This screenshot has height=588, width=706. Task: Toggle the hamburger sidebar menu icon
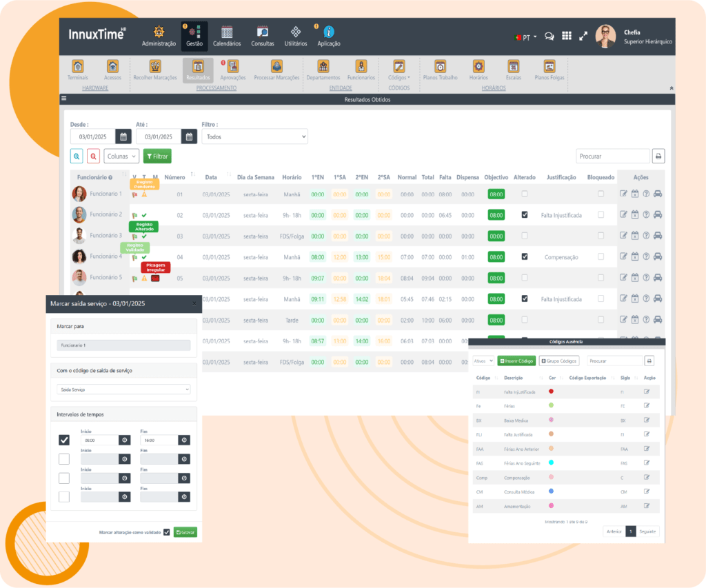(x=64, y=98)
